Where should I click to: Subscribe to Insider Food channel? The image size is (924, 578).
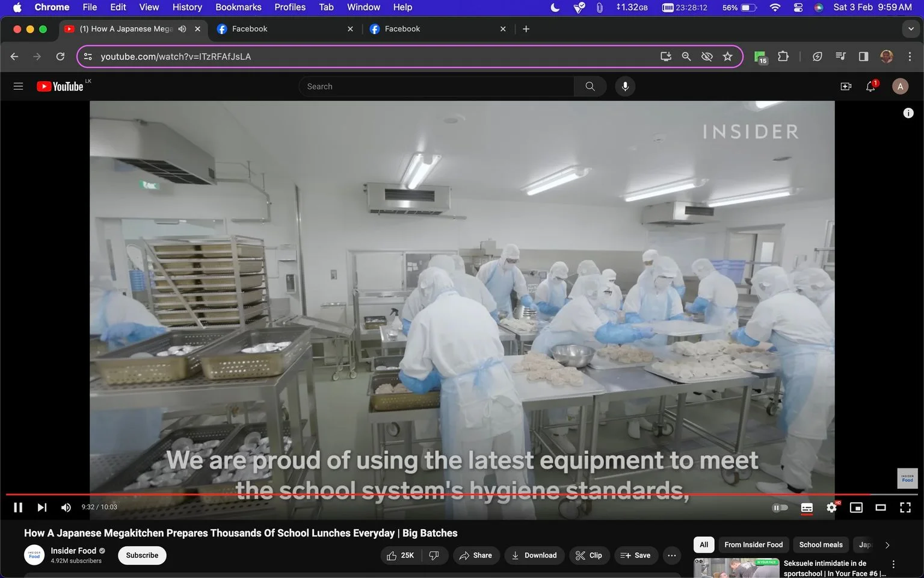point(142,555)
